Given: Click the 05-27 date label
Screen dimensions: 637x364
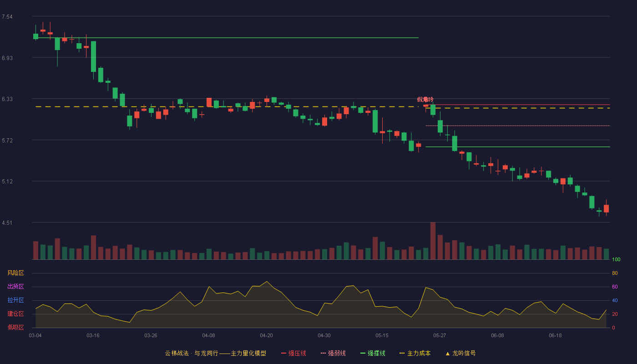Looking at the screenshot, I should (x=440, y=335).
